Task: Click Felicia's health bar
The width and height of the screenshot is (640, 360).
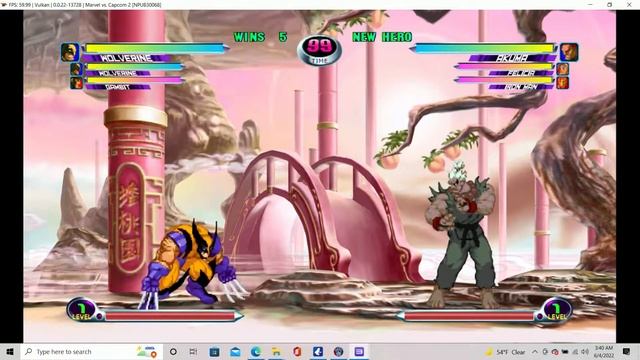Action: [x=504, y=66]
